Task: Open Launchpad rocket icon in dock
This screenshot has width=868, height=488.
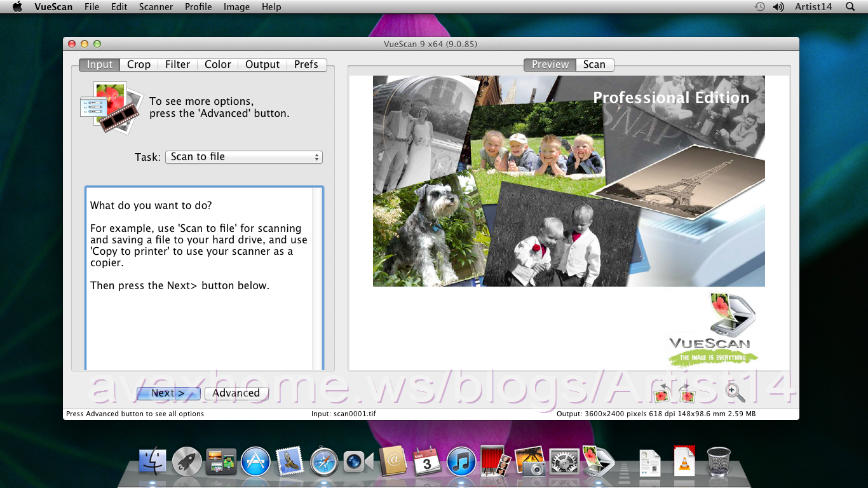Action: click(x=187, y=462)
